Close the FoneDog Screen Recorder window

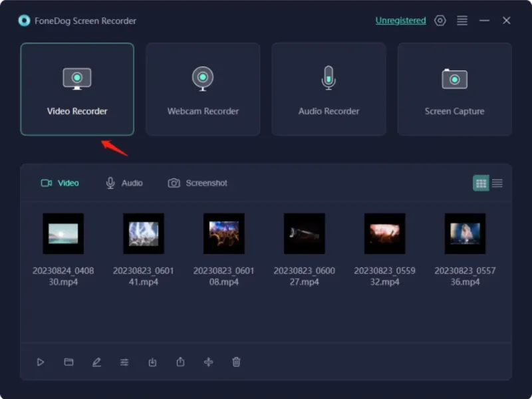(507, 21)
